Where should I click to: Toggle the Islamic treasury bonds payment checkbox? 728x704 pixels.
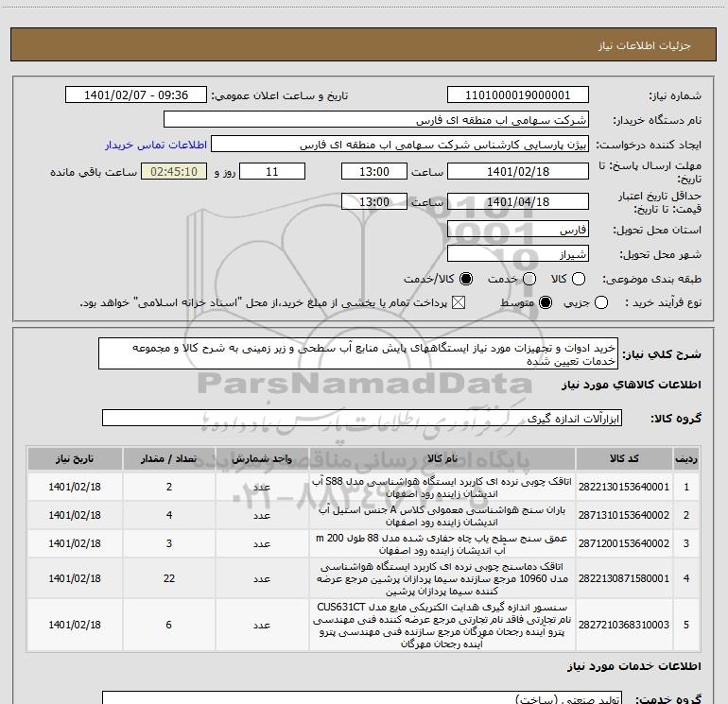click(x=459, y=302)
